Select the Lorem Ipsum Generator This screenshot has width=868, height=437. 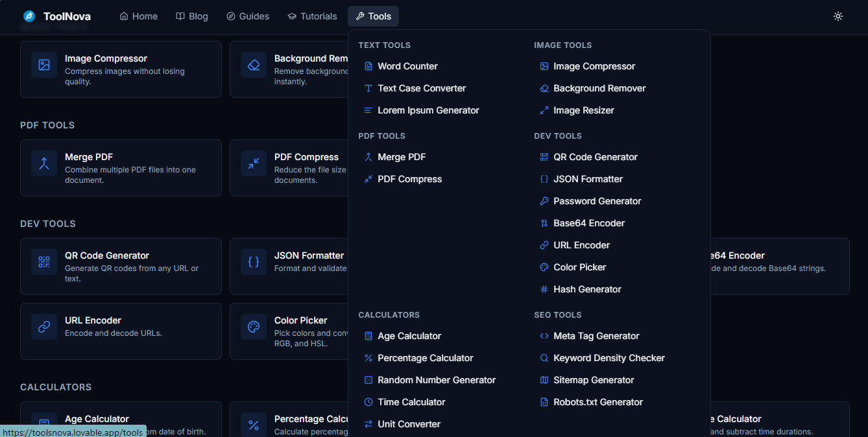428,110
